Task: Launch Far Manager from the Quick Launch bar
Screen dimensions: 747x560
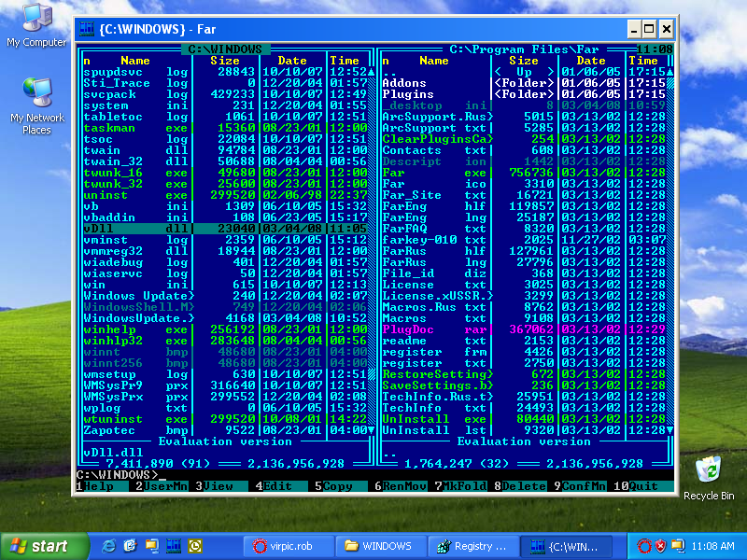Action: click(x=174, y=546)
